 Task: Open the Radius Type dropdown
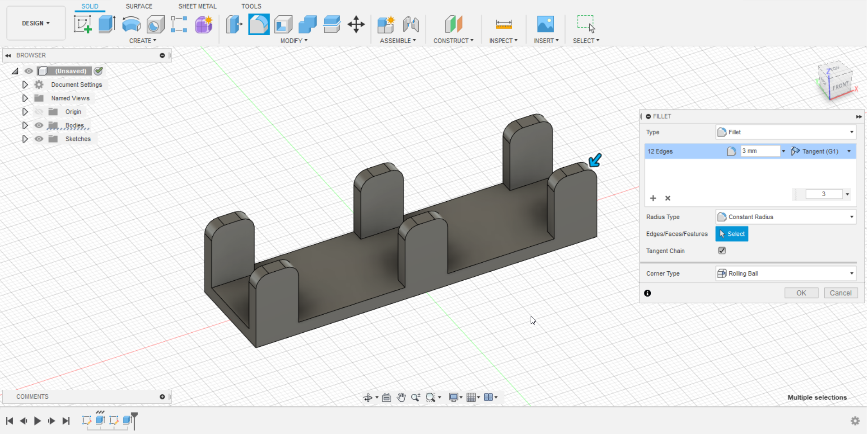tap(786, 217)
